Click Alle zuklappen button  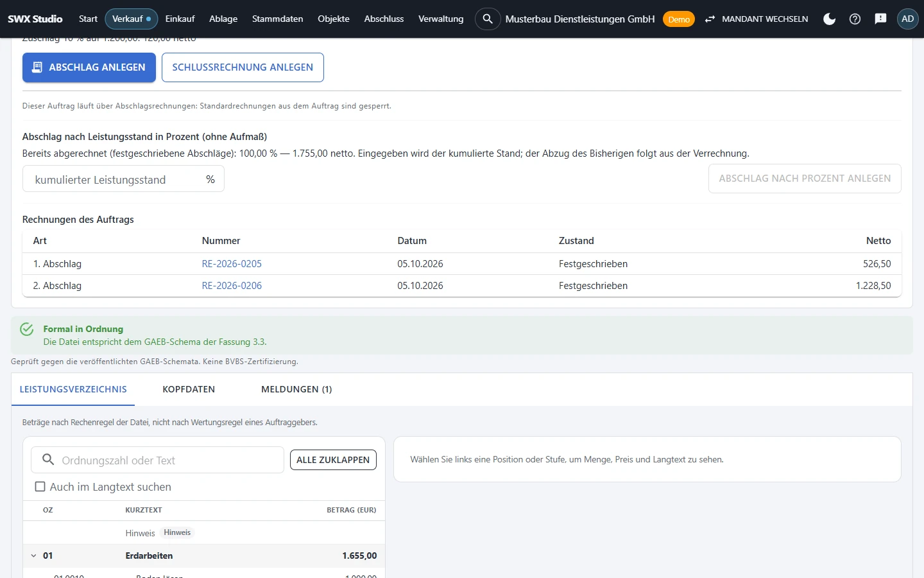[x=333, y=460]
